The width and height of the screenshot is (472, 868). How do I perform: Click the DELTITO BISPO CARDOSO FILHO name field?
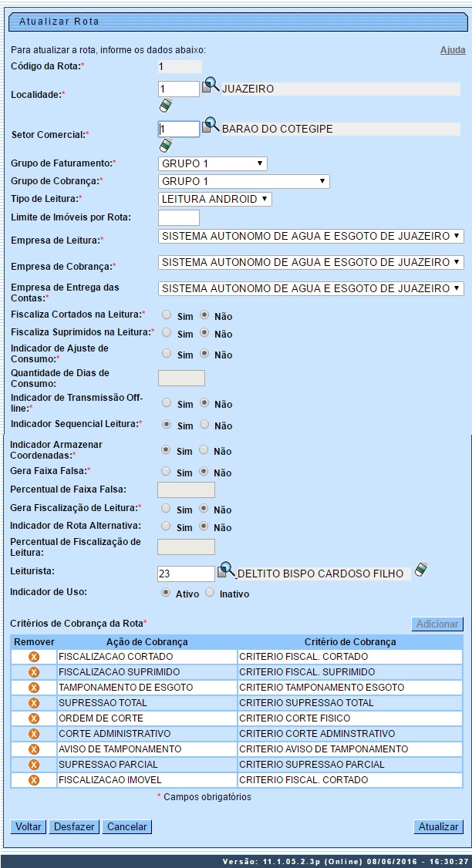point(323,574)
